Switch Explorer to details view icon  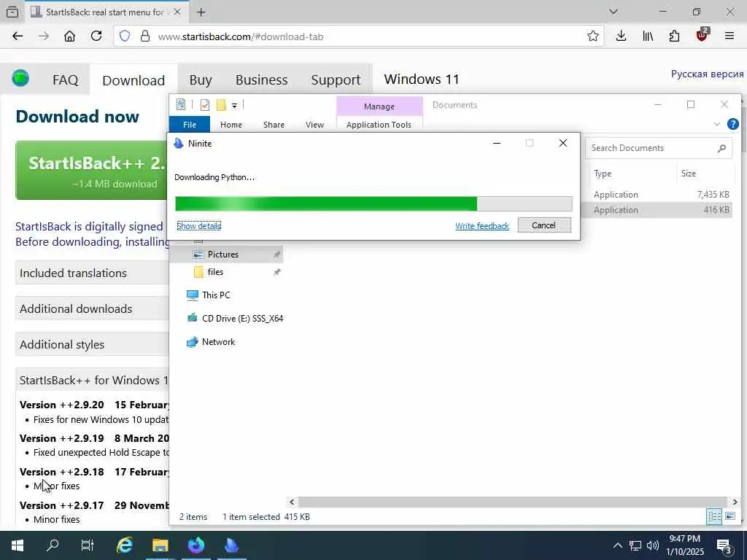(713, 516)
